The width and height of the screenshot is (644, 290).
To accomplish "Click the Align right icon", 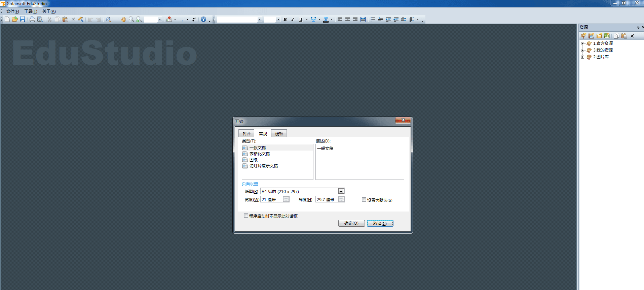I will coord(355,20).
